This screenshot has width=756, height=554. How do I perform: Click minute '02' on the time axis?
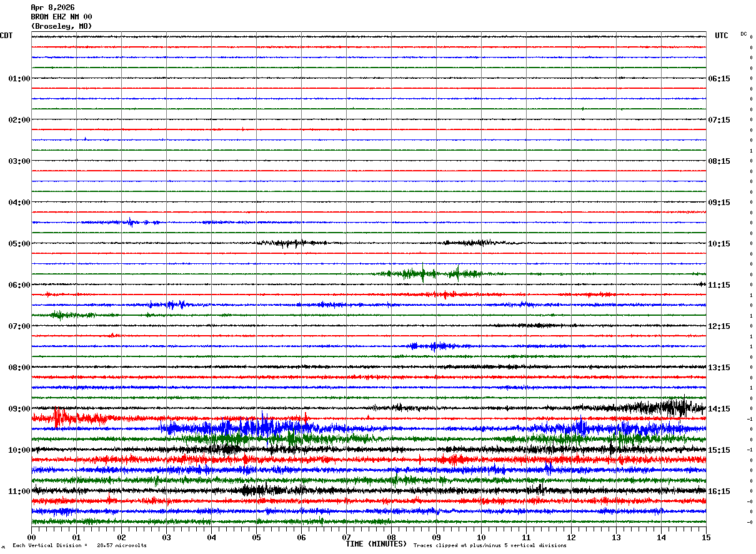point(121,537)
